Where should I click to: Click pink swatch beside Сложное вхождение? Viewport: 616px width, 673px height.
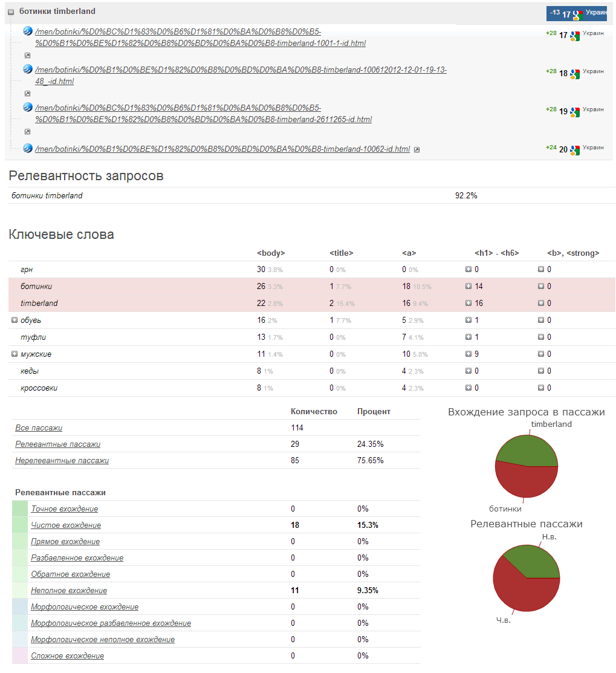pos(20,655)
